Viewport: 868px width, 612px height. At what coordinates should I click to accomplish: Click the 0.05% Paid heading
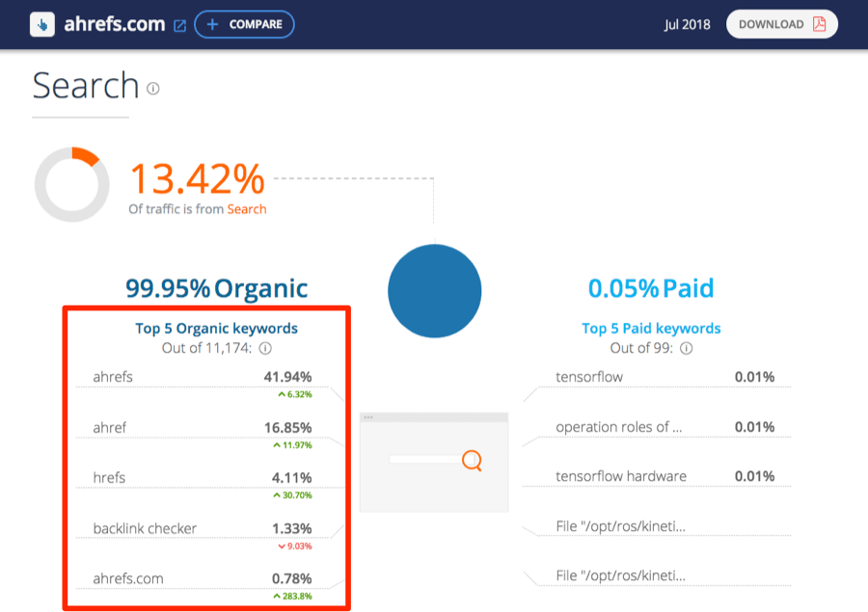click(x=651, y=288)
